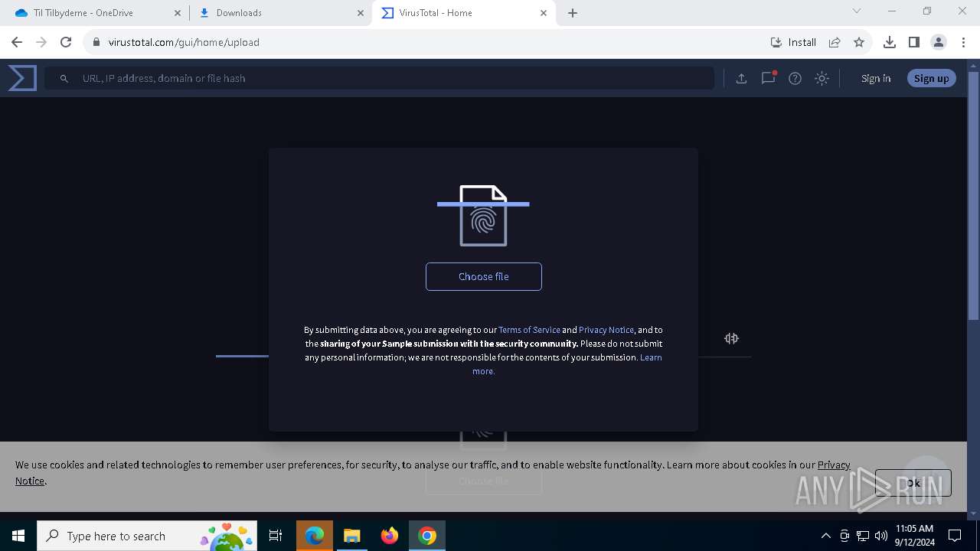Toggle the light/dark theme sun icon
The image size is (980, 551).
coord(822,78)
